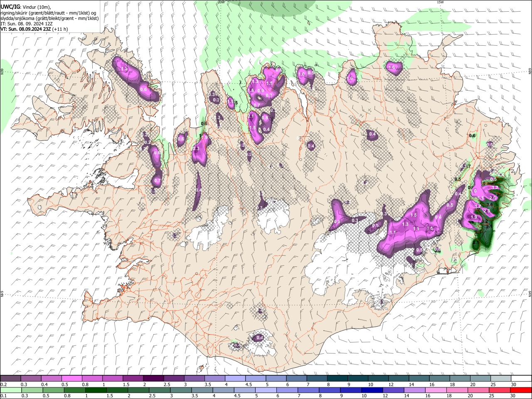Select the 'rigning/skúrir' description line
Screen dimensions: 532x399
(48, 13)
